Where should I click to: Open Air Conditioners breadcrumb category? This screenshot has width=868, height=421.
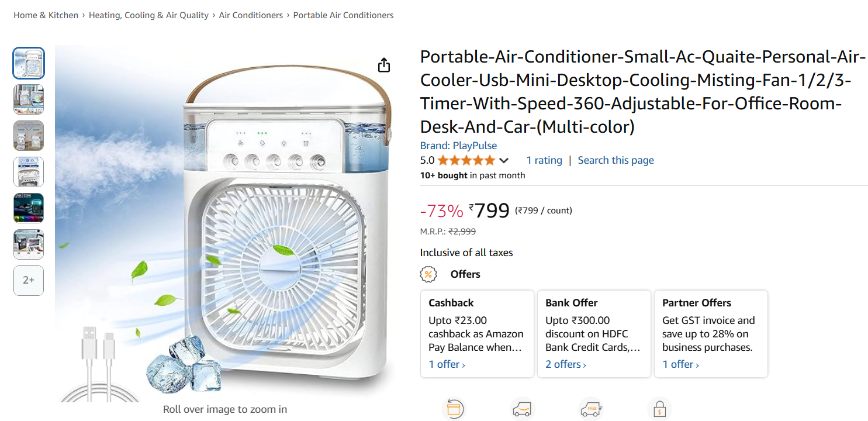tap(251, 15)
